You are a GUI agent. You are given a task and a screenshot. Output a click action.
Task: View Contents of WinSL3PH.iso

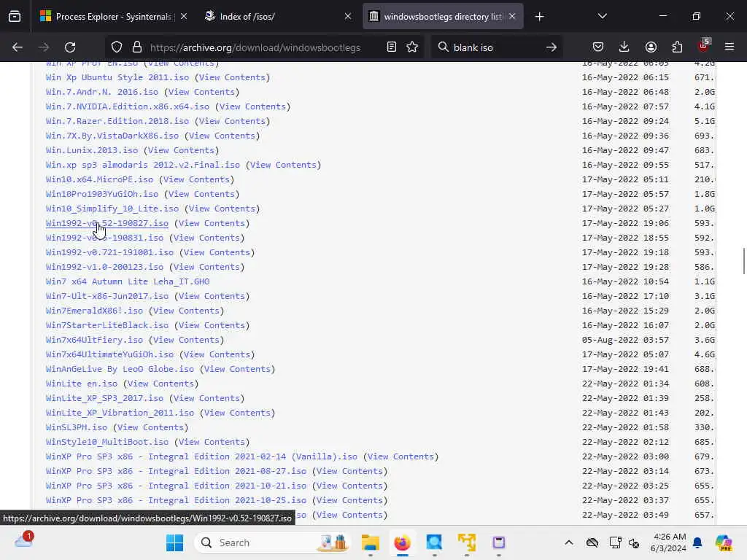click(x=150, y=427)
